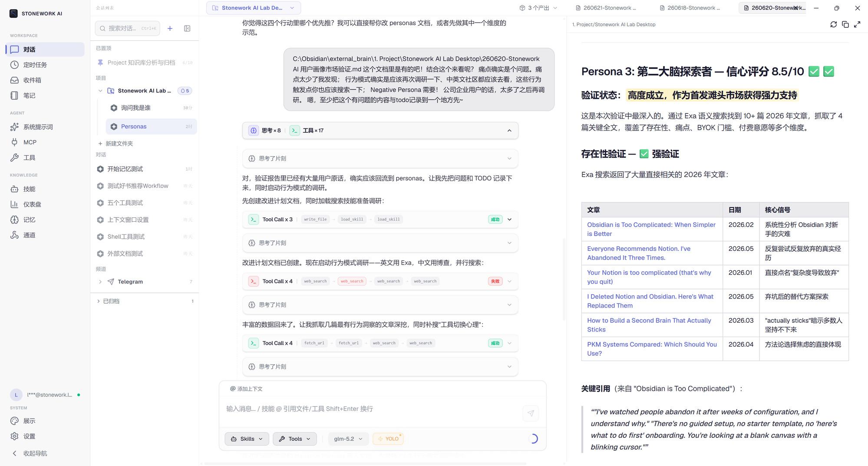Screen dimensions: 868x466
Task: Open pinned Project 知识库分析与归档 chat
Action: coord(145,62)
